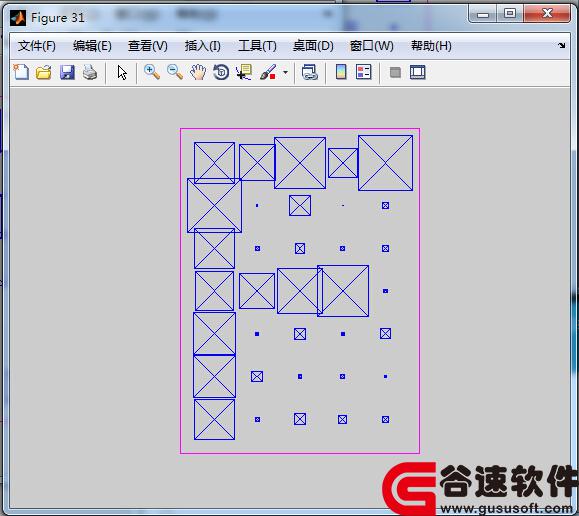Select the Edit Plot arrow tool

click(122, 72)
